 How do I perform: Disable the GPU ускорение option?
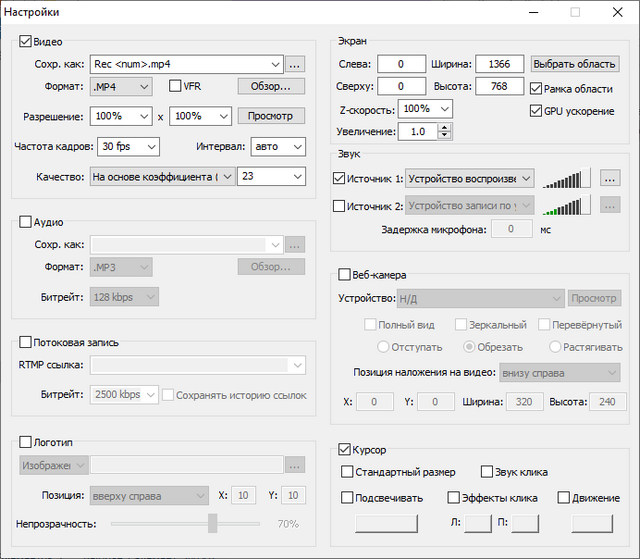[x=535, y=110]
